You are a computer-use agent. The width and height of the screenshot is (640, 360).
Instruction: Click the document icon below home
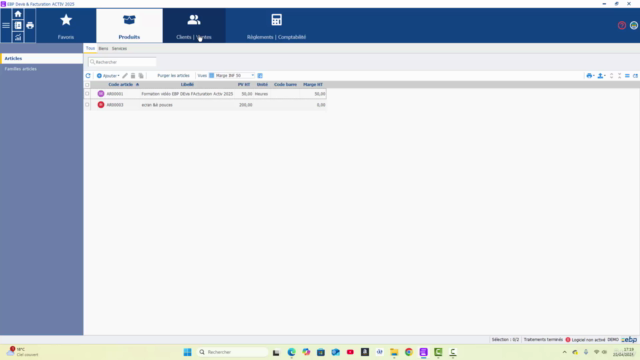[x=18, y=25]
